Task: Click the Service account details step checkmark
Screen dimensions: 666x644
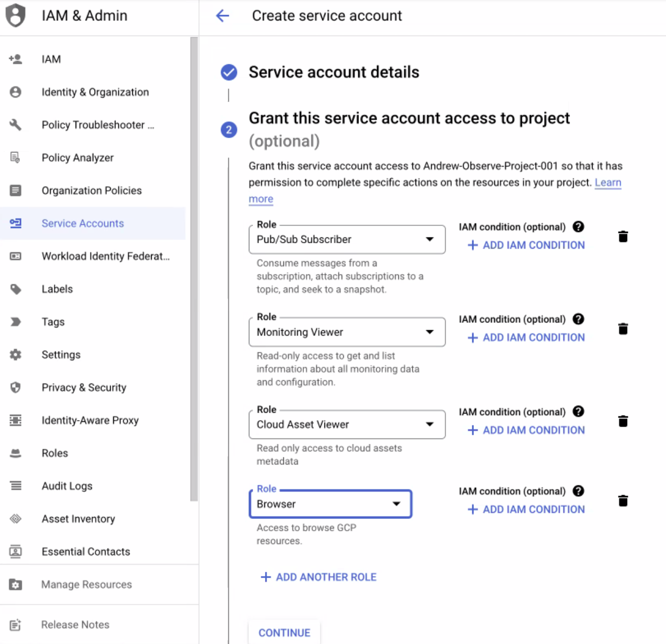Action: (229, 72)
